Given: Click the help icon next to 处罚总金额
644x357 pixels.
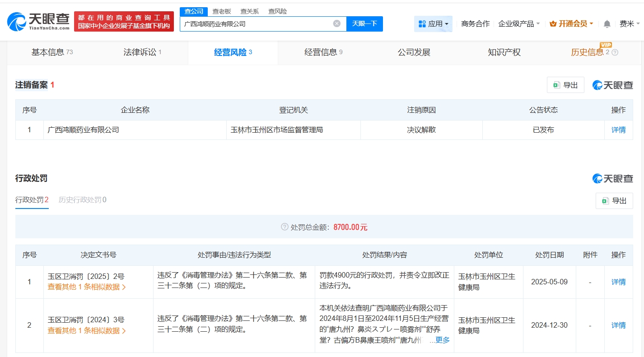Looking at the screenshot, I should [285, 227].
